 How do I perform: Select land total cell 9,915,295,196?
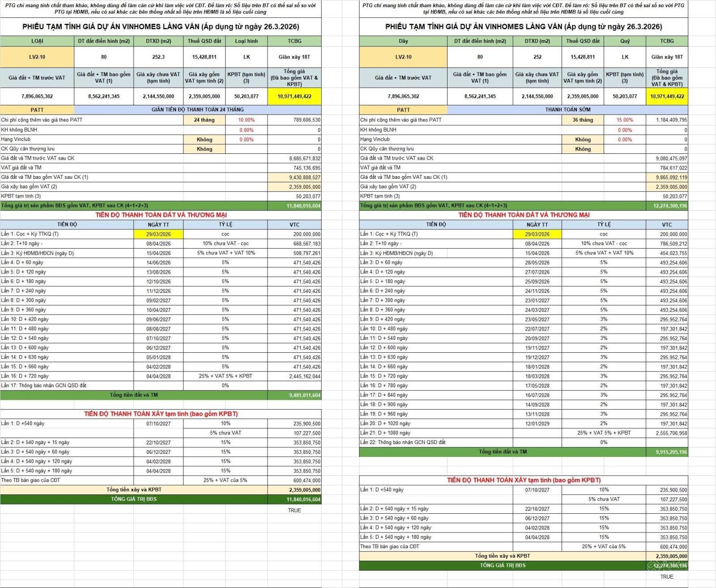tap(667, 452)
